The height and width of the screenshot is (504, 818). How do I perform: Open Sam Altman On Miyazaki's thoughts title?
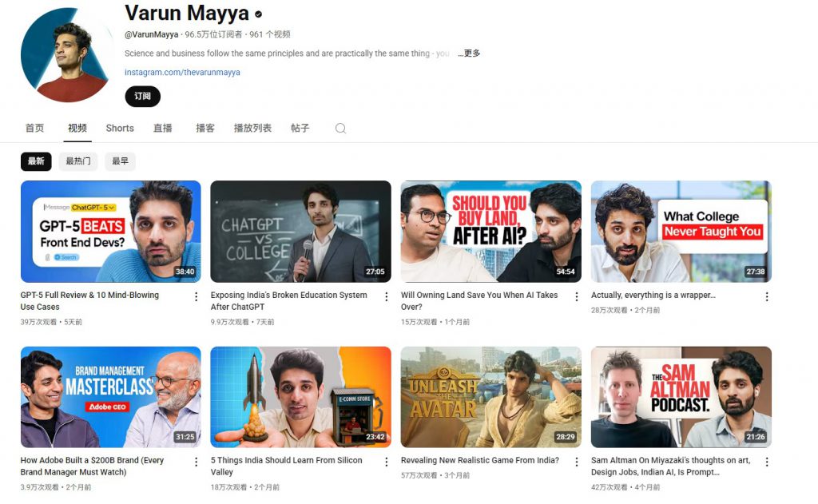click(671, 466)
